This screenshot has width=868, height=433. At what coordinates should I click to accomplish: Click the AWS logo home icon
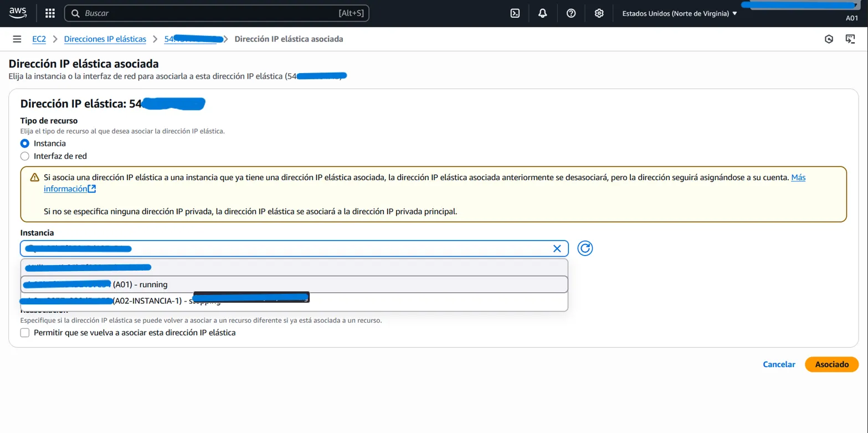(18, 13)
